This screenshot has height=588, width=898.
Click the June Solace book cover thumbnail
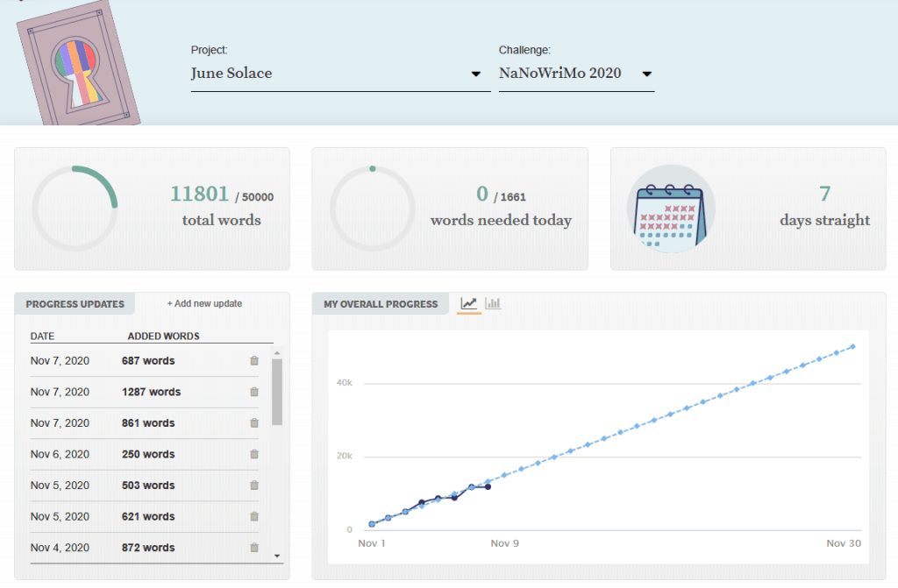tap(77, 64)
